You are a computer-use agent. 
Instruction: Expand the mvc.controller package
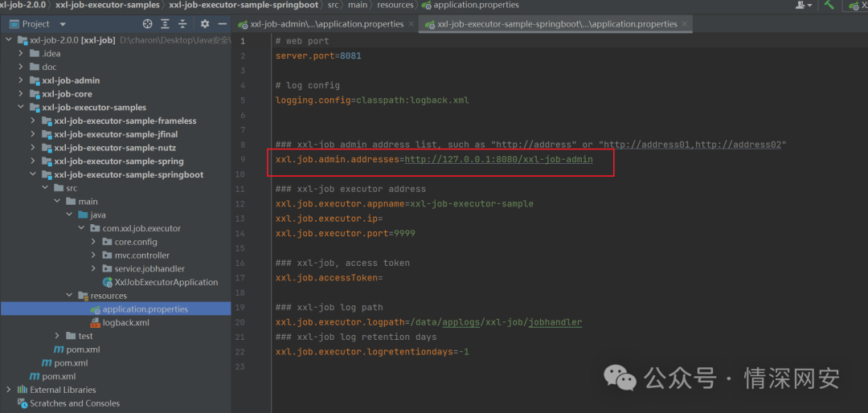(94, 256)
